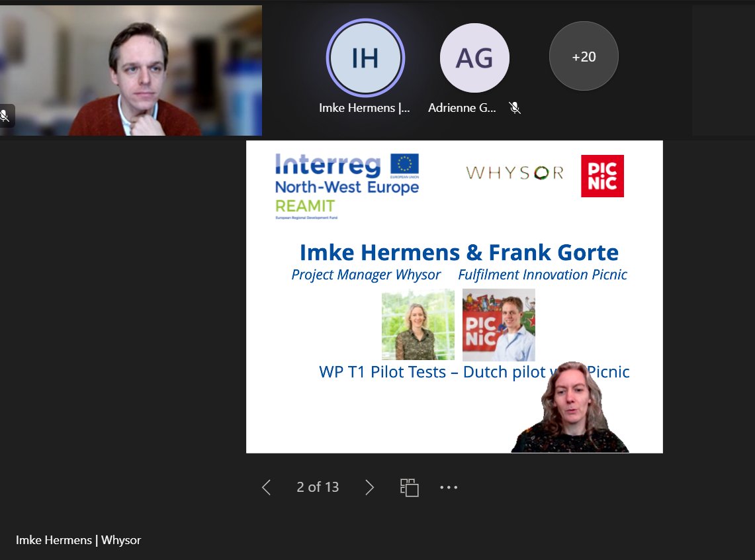This screenshot has height=560, width=755.
Task: Click the green REAMIT text
Action: [x=305, y=206]
